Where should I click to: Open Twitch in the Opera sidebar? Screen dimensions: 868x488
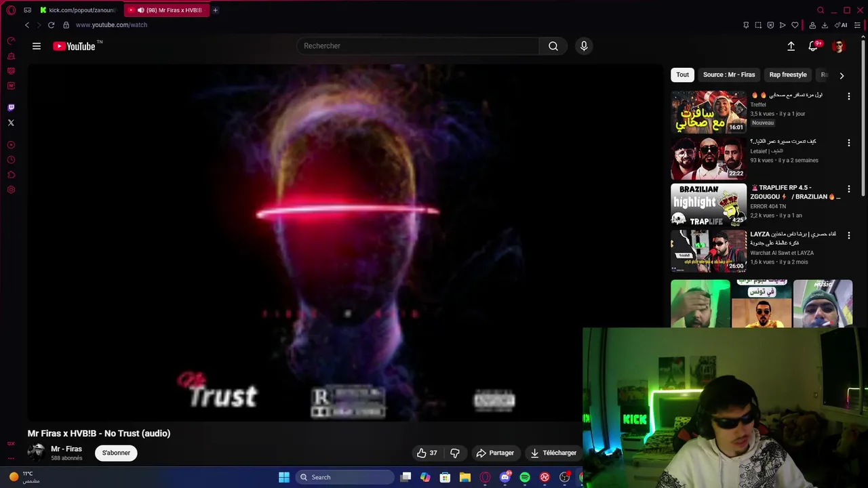point(11,107)
